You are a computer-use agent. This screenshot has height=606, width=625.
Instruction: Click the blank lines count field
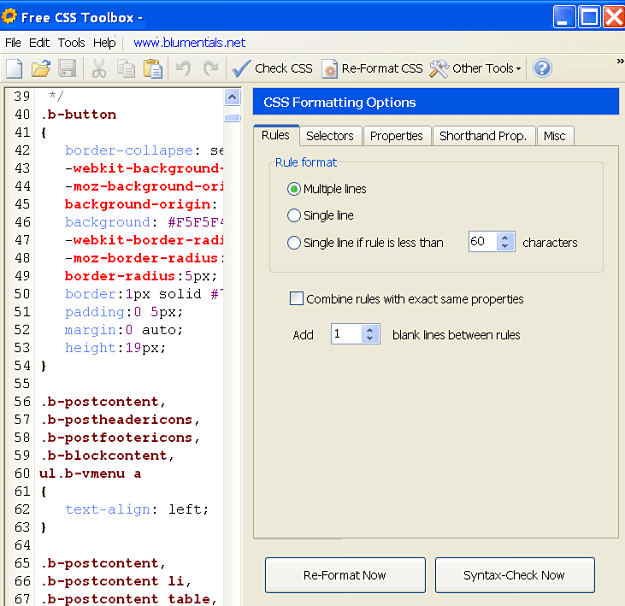point(346,334)
